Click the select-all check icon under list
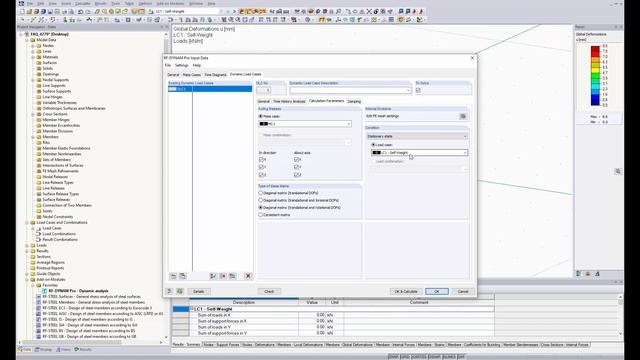This screenshot has height=360, width=640. click(213, 276)
